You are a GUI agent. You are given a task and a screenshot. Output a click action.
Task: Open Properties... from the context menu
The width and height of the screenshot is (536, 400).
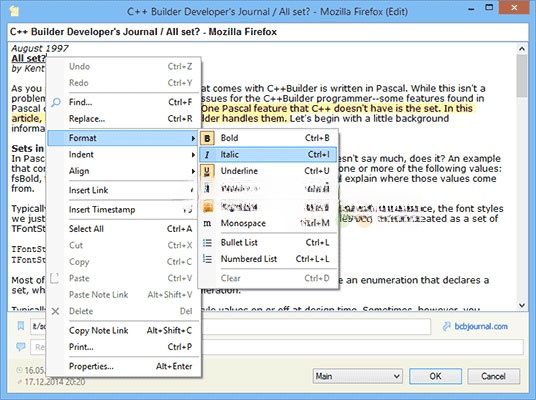[123, 366]
